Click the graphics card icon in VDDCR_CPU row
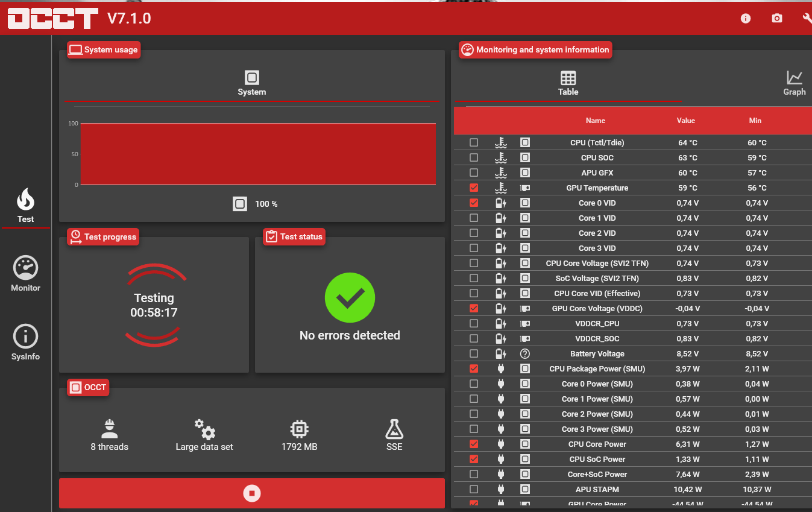The image size is (812, 512). pyautogui.click(x=525, y=323)
